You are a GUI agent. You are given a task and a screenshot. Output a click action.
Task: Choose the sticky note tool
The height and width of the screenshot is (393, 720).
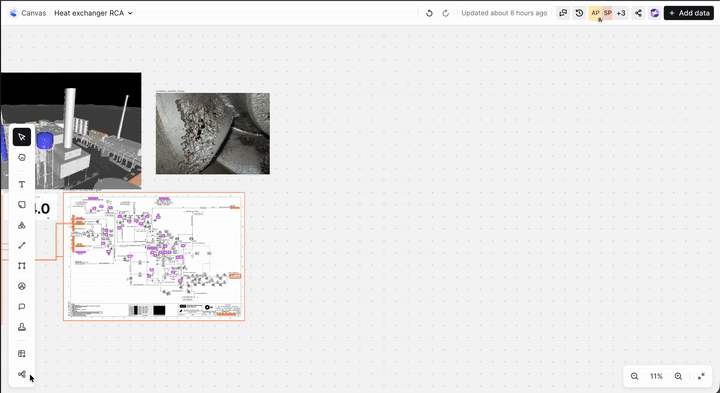(22, 205)
